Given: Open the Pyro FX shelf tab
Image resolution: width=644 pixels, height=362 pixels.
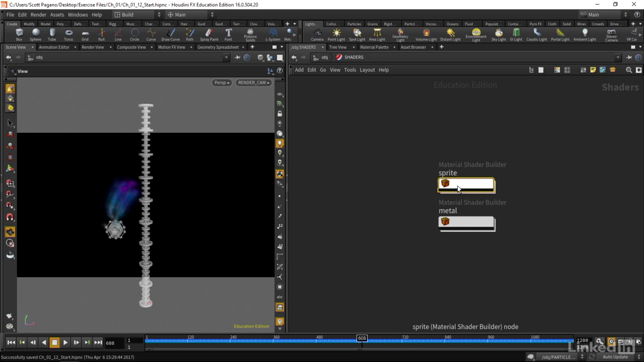Looking at the screenshot, I should click(x=535, y=24).
